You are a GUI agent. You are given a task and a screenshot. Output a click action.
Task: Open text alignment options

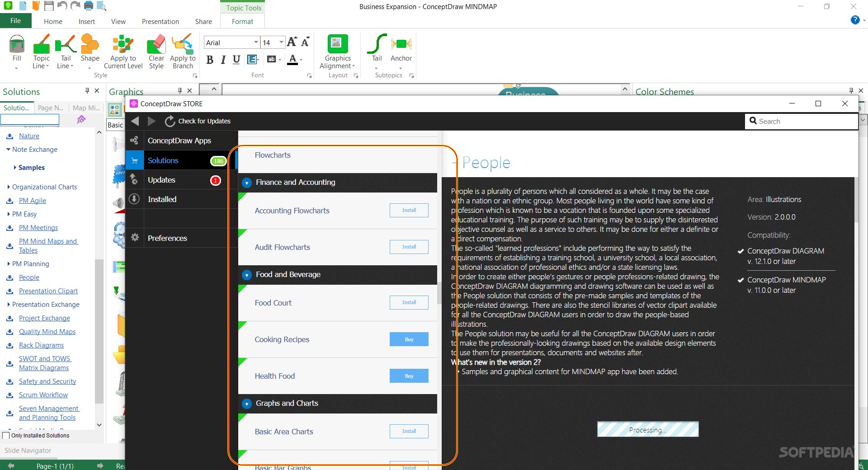click(253, 60)
